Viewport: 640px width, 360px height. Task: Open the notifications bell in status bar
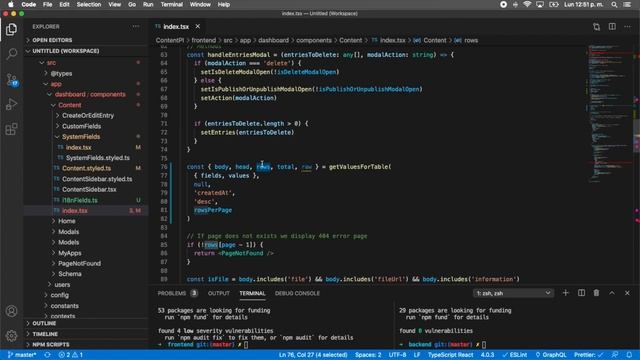[x=629, y=355]
